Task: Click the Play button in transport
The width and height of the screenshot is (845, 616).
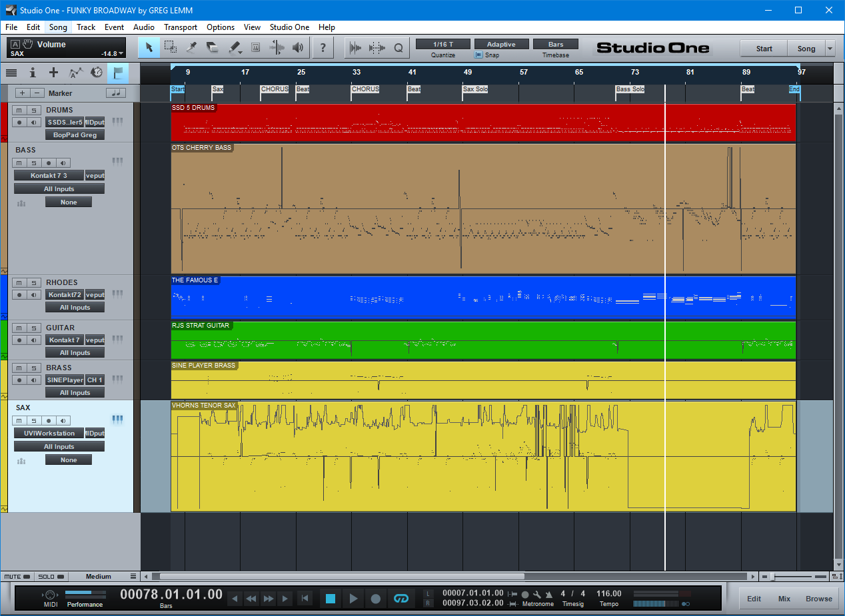Action: coord(353,599)
